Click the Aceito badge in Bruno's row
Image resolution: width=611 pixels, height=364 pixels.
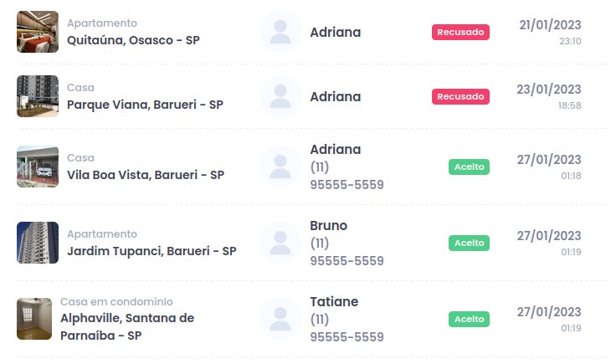(x=469, y=243)
